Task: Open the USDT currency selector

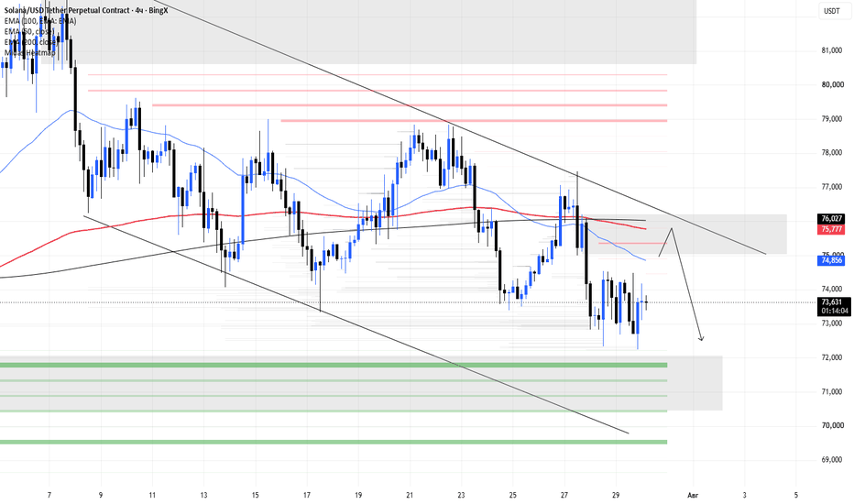Action: [831, 11]
